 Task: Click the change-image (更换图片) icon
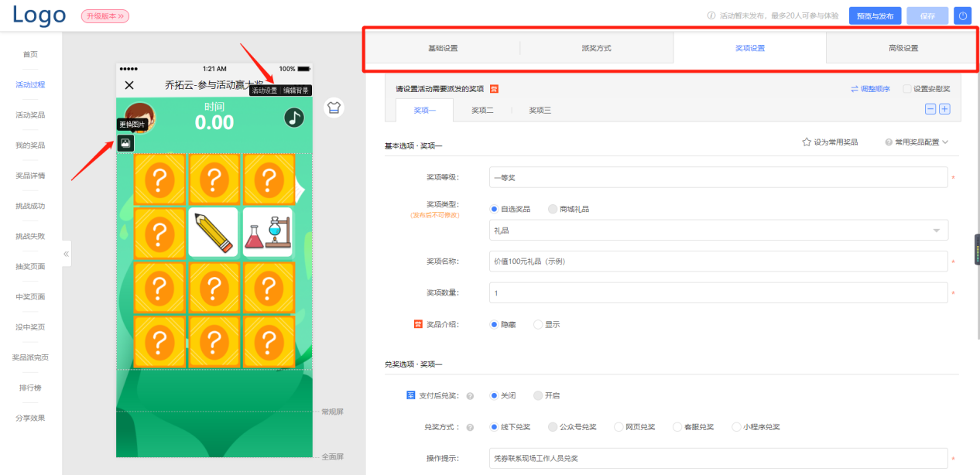125,143
